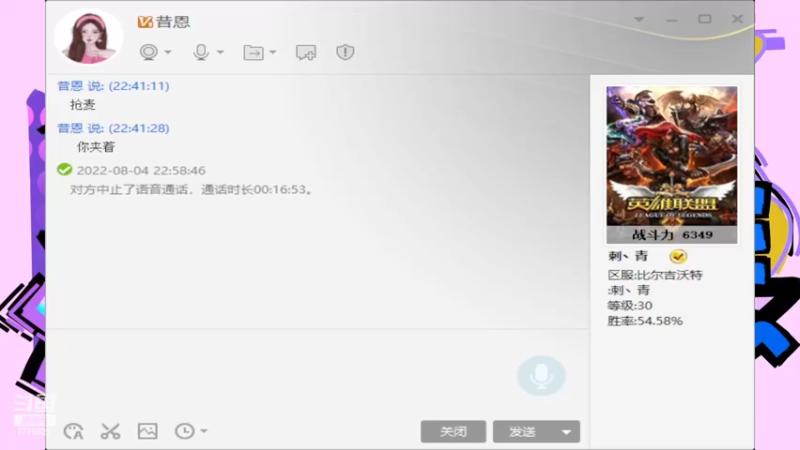Open the video call options arrow
Screen dimensions: 800x450
tap(168, 52)
